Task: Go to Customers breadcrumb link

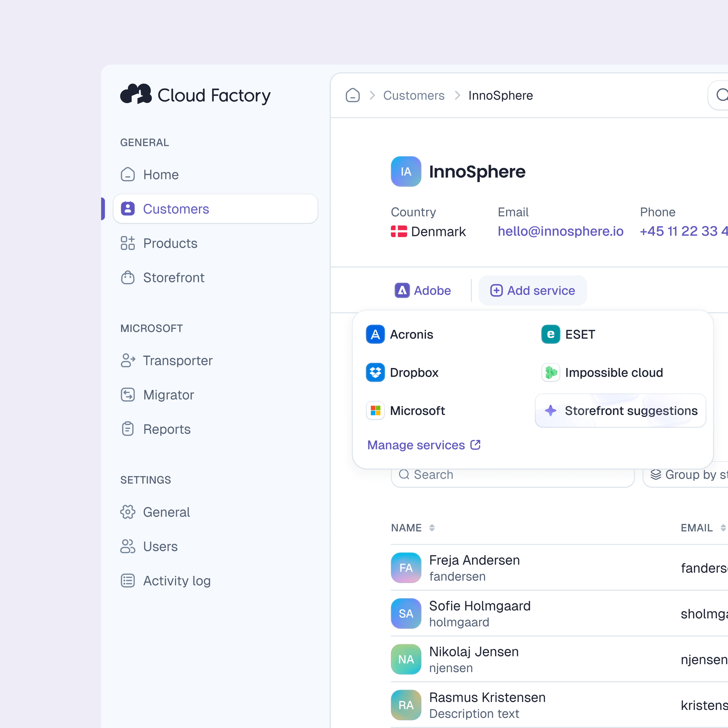Action: 414,95
